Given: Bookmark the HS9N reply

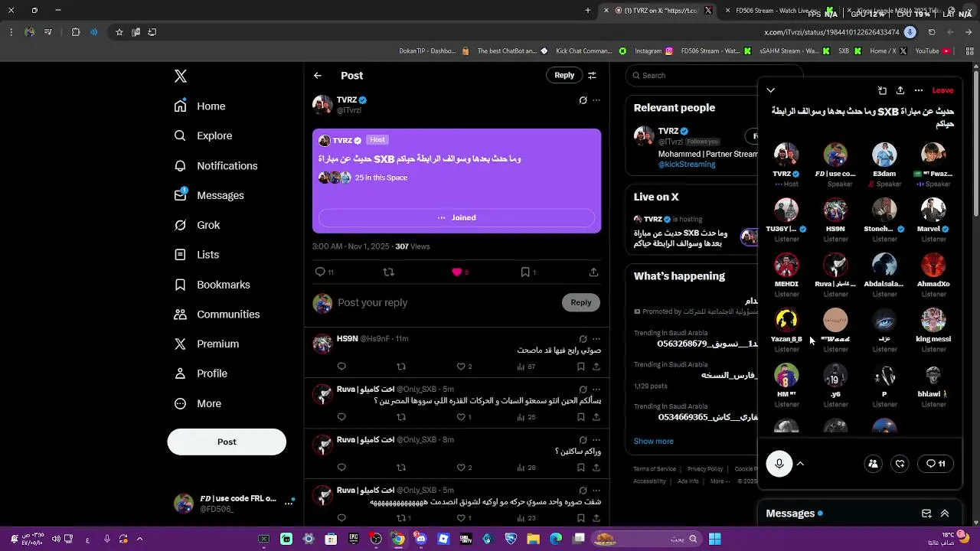Looking at the screenshot, I should pyautogui.click(x=581, y=367).
